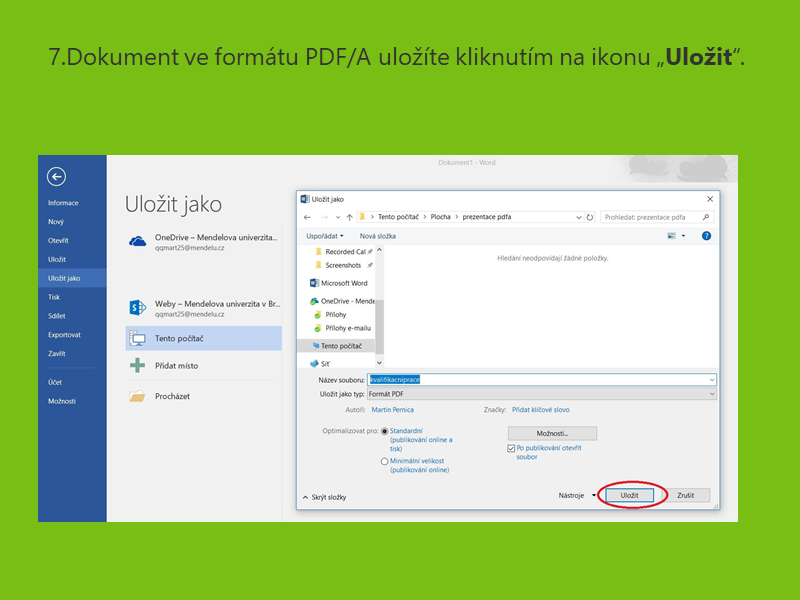The height and width of the screenshot is (600, 800).
Task: Go up one folder with the up arrow
Action: 351,217
